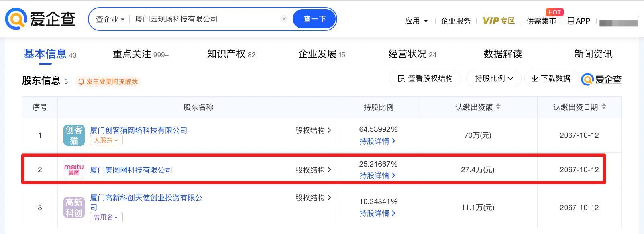This screenshot has height=234, width=644.
Task: Expand the 应用 menu
Action: [416, 21]
